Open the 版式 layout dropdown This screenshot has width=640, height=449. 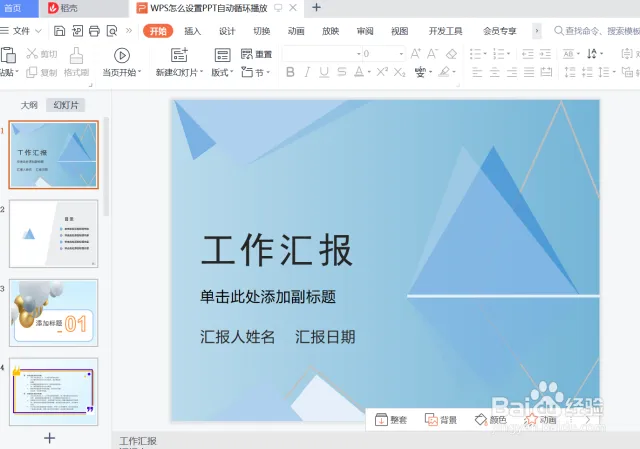[221, 72]
